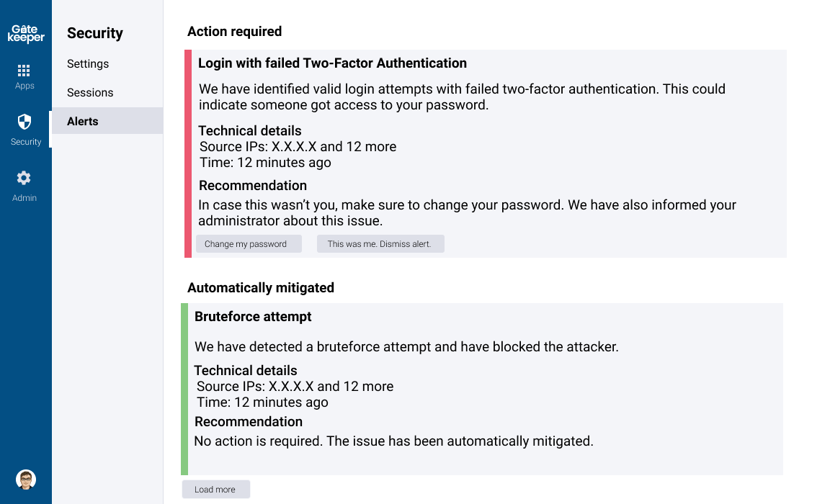Load more alerts
Viewport: 830px width, 504px height.
point(215,490)
